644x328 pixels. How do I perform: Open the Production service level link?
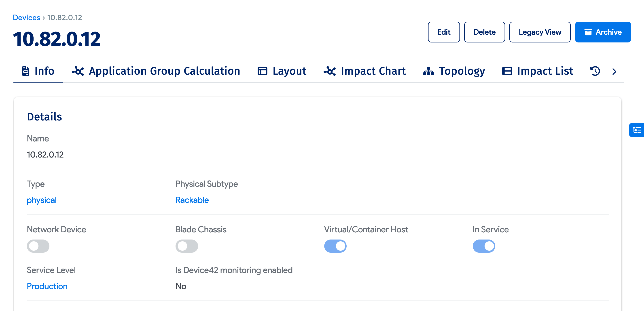(47, 286)
